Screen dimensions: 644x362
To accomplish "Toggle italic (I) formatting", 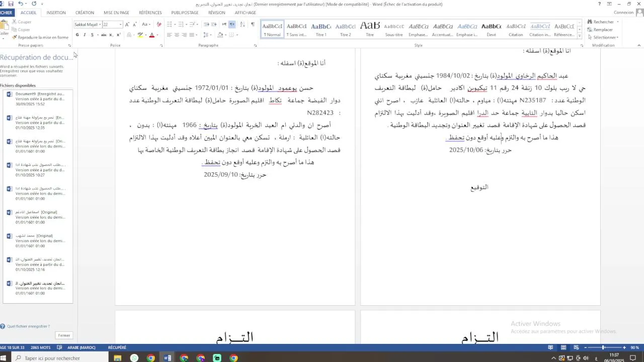I will pyautogui.click(x=85, y=35).
